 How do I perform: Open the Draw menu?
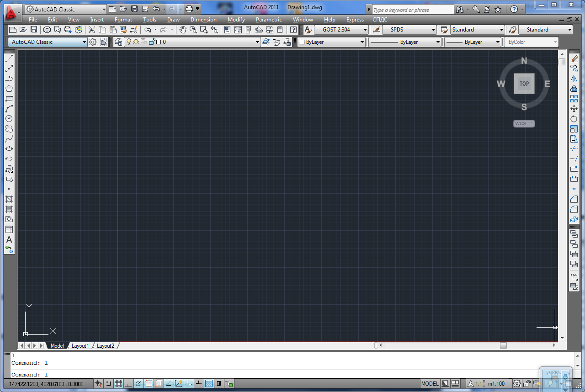coord(173,20)
